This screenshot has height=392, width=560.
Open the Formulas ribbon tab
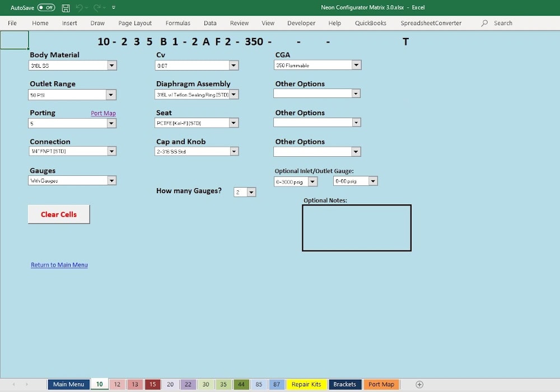pyautogui.click(x=178, y=23)
